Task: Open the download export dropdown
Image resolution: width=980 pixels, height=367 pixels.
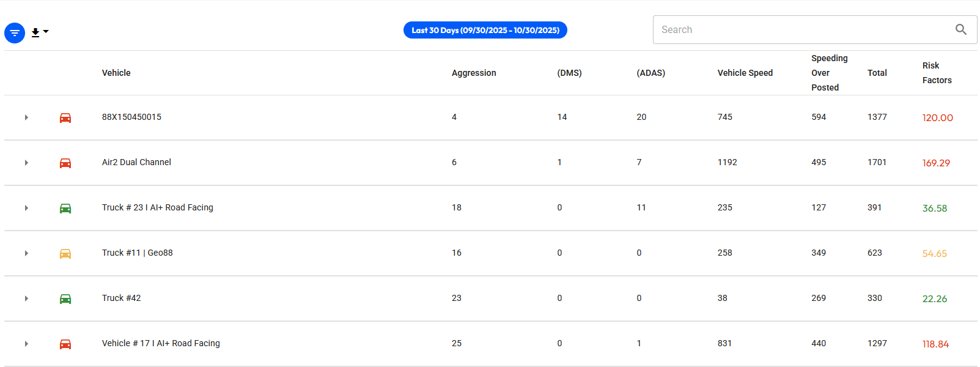Action: pyautogui.click(x=40, y=32)
